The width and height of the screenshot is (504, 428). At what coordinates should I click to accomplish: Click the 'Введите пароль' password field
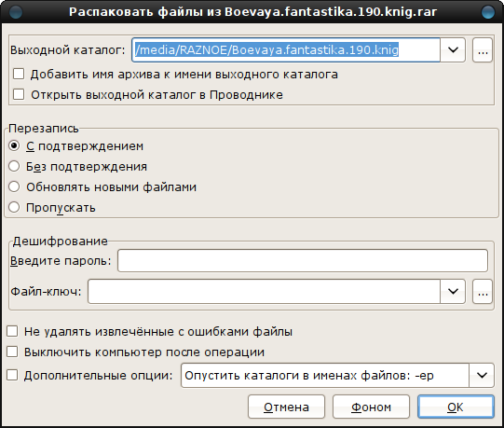(303, 261)
